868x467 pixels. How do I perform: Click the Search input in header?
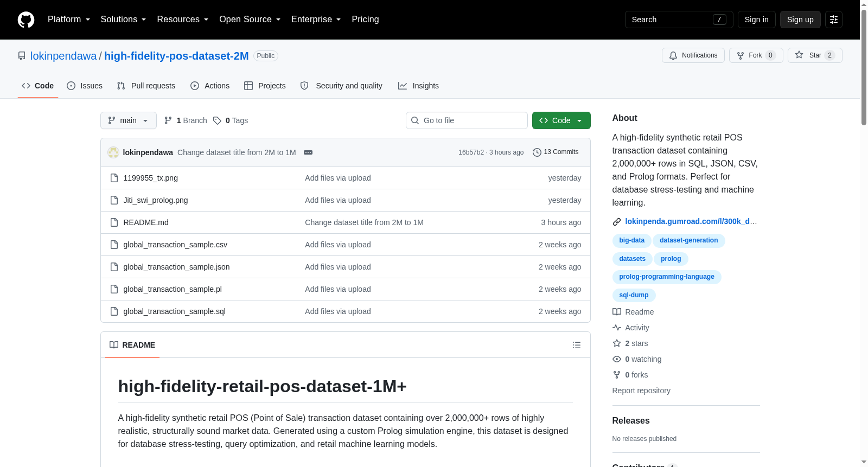click(679, 20)
